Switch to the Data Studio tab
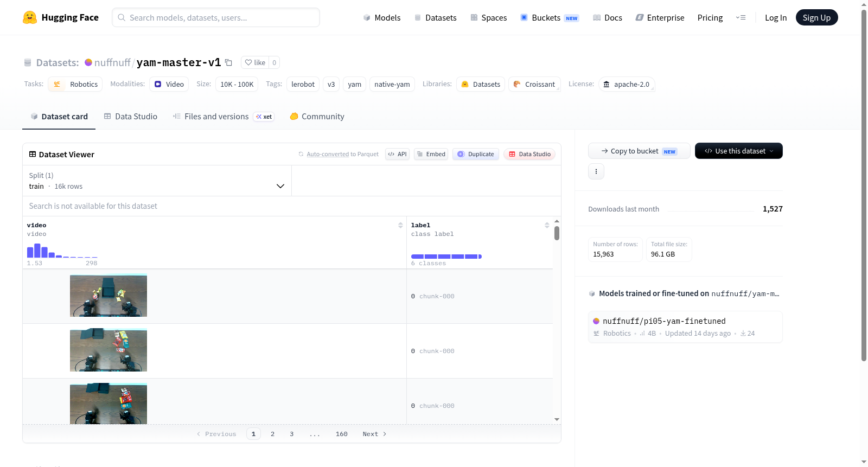The height and width of the screenshot is (467, 868). pyautogui.click(x=131, y=117)
